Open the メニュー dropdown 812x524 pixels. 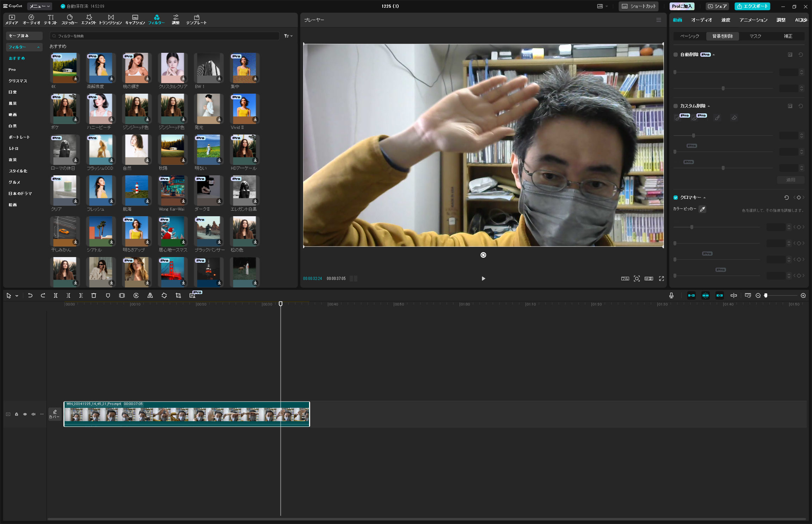pyautogui.click(x=39, y=6)
